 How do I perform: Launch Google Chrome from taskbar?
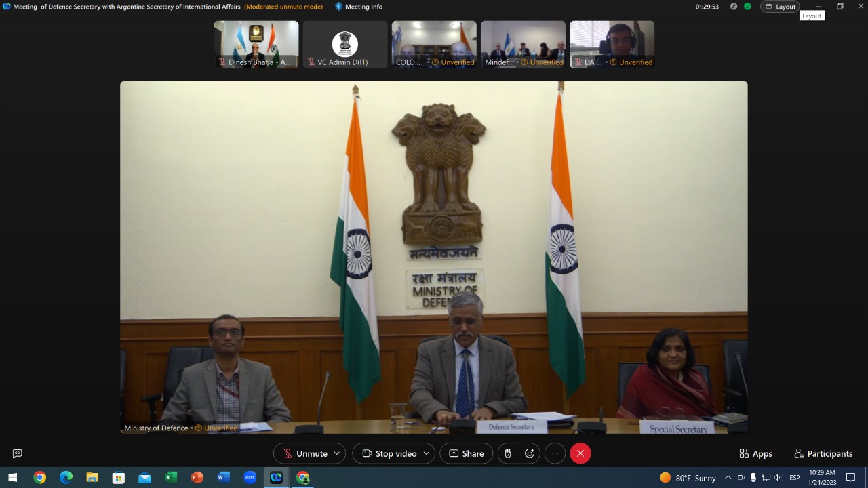click(x=39, y=478)
